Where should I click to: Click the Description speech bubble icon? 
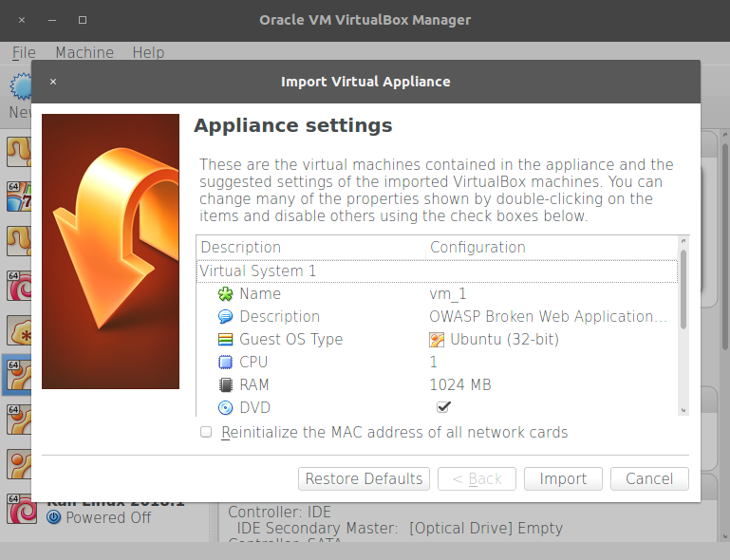(225, 316)
